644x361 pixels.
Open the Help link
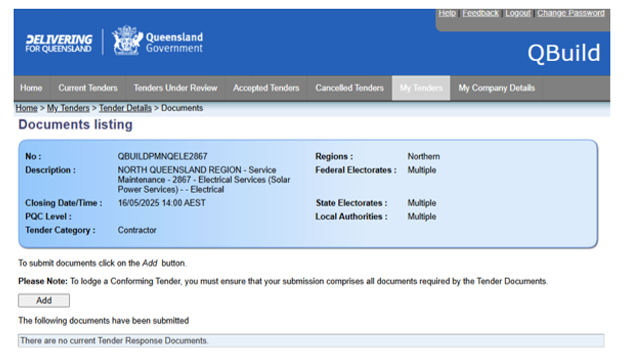(x=447, y=13)
